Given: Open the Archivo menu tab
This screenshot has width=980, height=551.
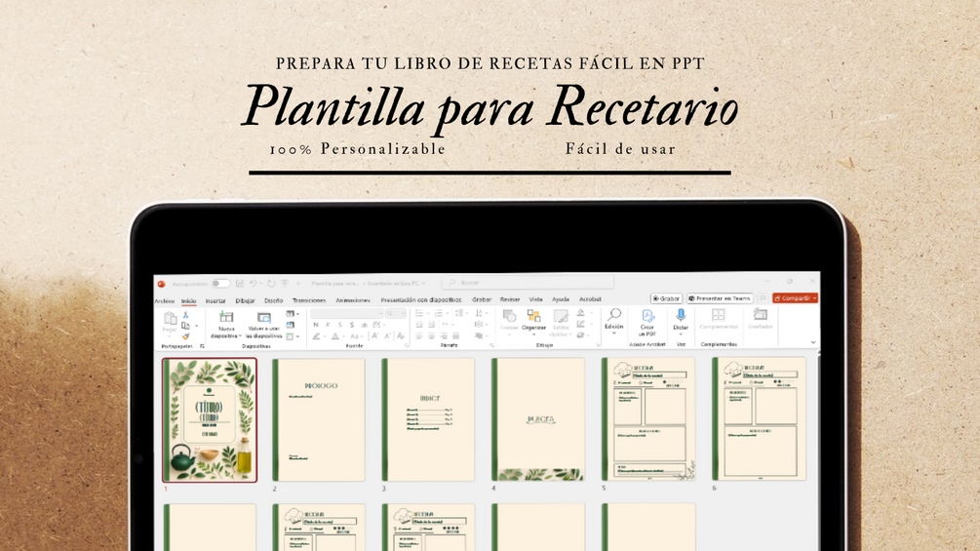Looking at the screenshot, I should click(x=165, y=300).
